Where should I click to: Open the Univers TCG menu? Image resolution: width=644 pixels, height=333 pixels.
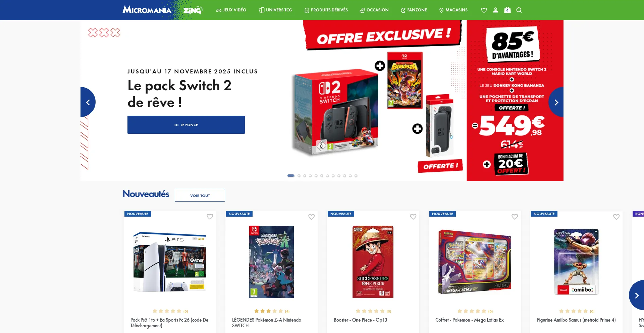pos(276,10)
